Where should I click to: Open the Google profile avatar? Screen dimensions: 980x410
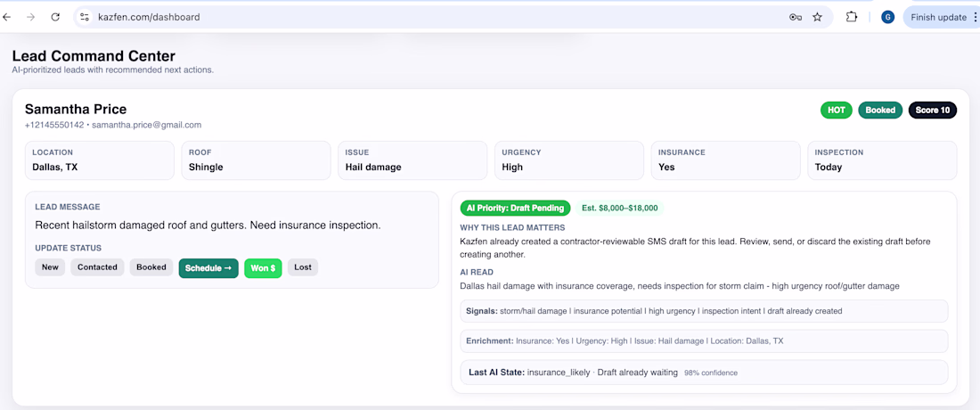coord(887,18)
